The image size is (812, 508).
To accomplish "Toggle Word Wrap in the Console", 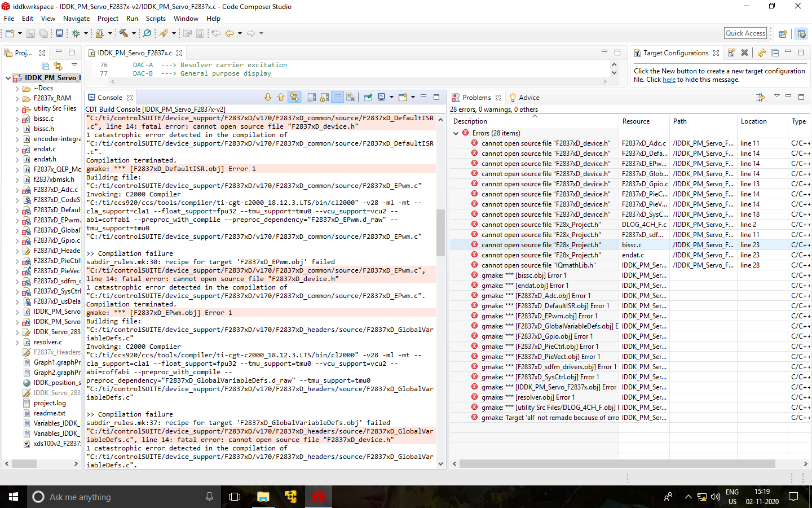I will click(x=337, y=97).
